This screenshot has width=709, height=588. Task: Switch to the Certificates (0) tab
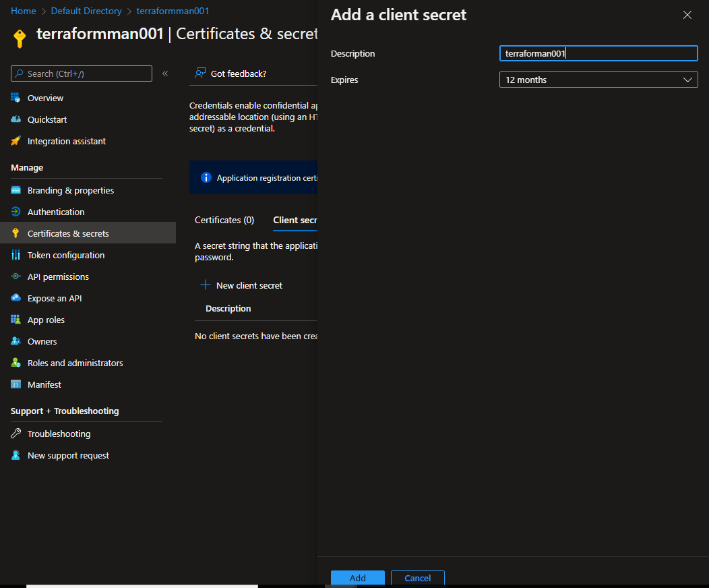[224, 220]
